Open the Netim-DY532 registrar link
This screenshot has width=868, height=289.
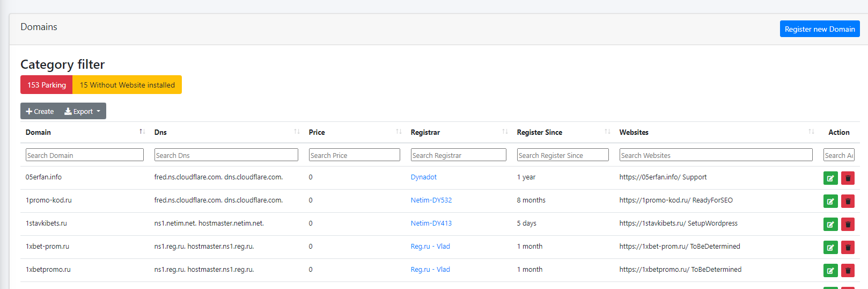point(431,200)
